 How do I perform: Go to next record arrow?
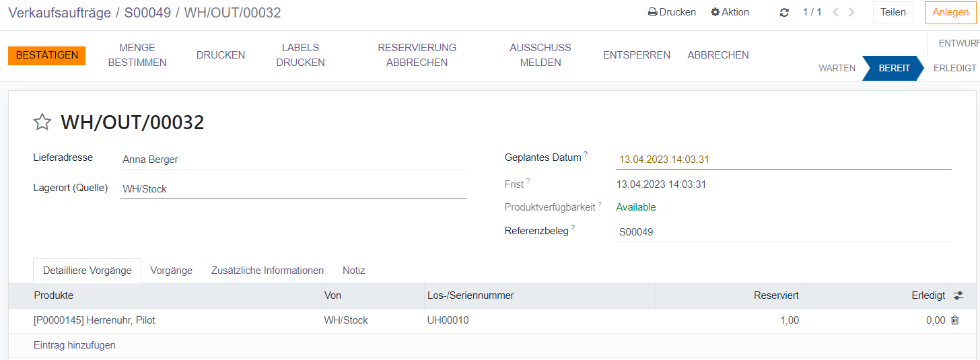point(852,12)
